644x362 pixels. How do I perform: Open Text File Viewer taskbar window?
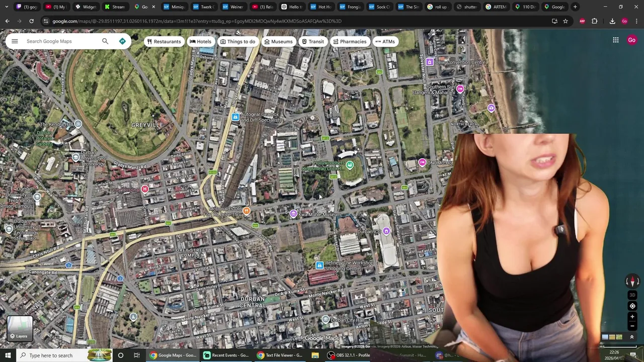280,355
